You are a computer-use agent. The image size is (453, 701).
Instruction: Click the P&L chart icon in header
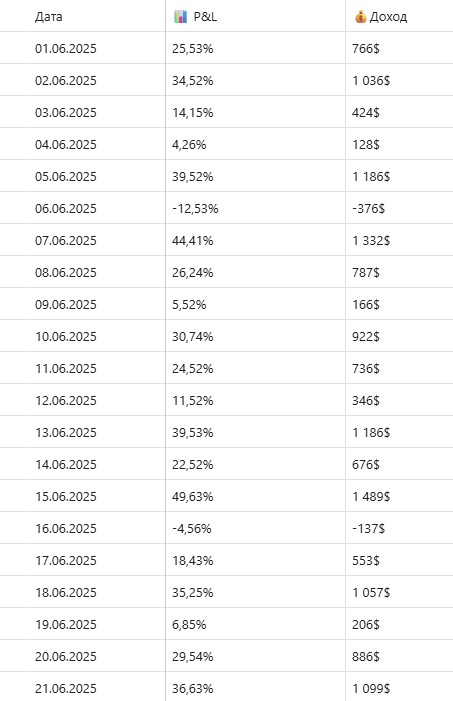[180, 17]
